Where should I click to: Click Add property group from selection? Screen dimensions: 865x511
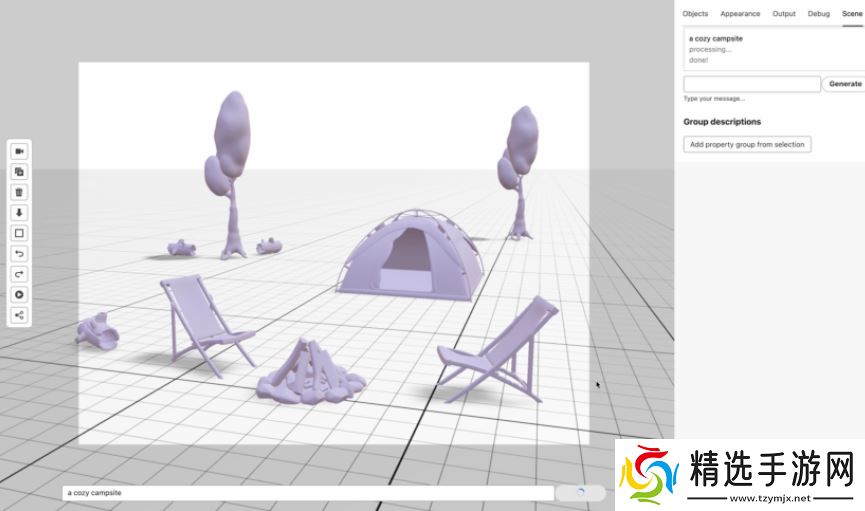point(747,144)
